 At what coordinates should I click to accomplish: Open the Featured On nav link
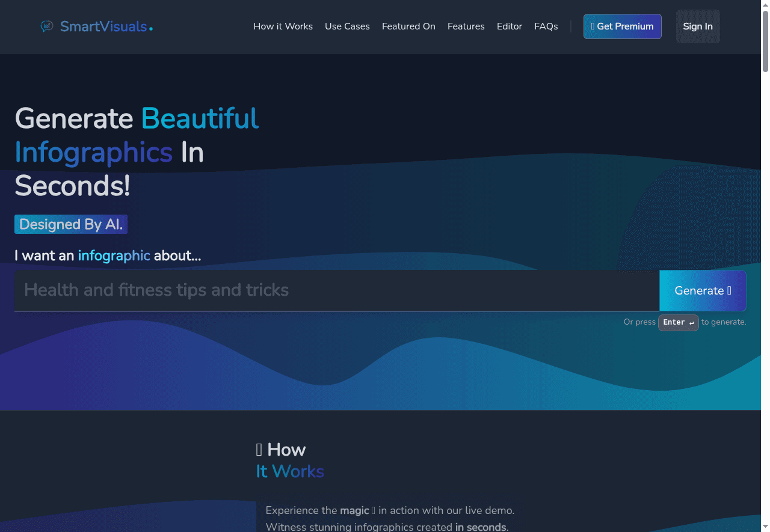pyautogui.click(x=408, y=26)
